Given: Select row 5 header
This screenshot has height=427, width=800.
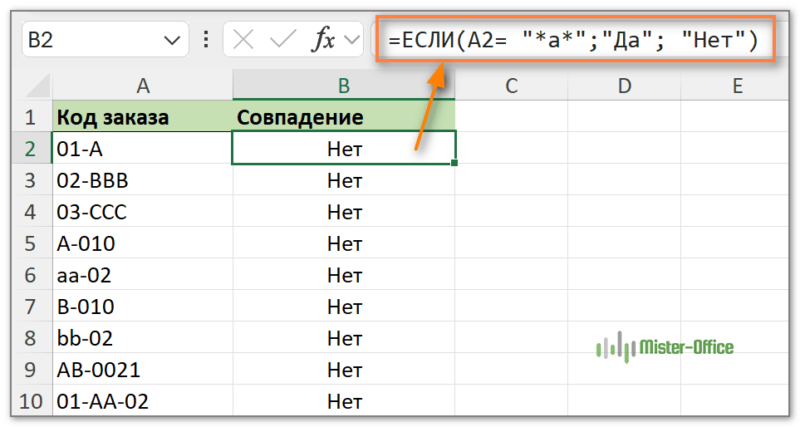Looking at the screenshot, I should 30,243.
